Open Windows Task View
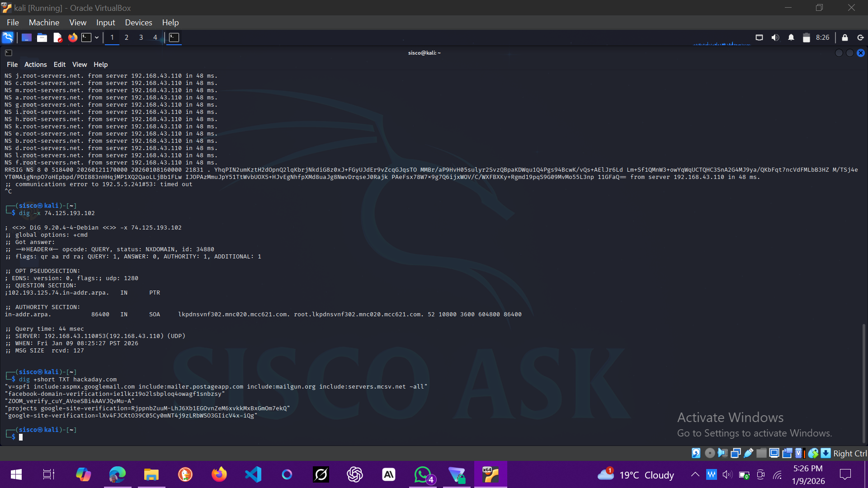 click(48, 474)
